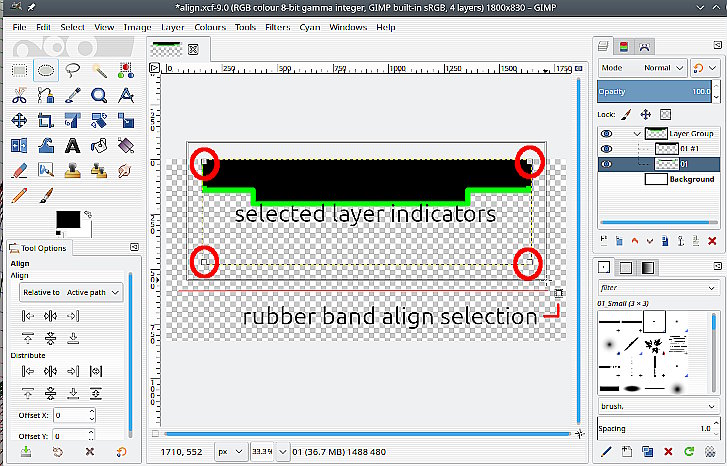This screenshot has width=727, height=466.
Task: Switch to the Gradients tab in brushes dock
Action: 648,268
